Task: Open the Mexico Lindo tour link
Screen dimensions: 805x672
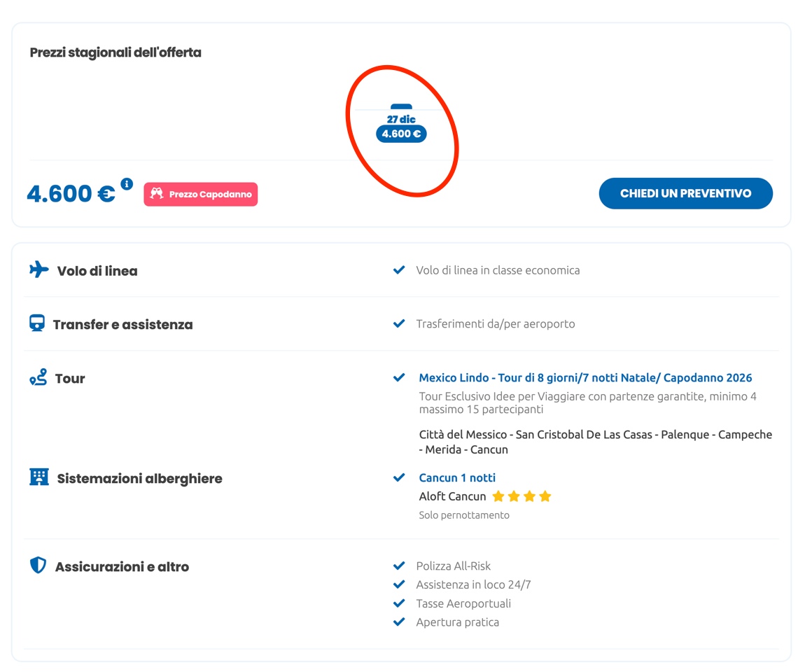Action: (585, 378)
